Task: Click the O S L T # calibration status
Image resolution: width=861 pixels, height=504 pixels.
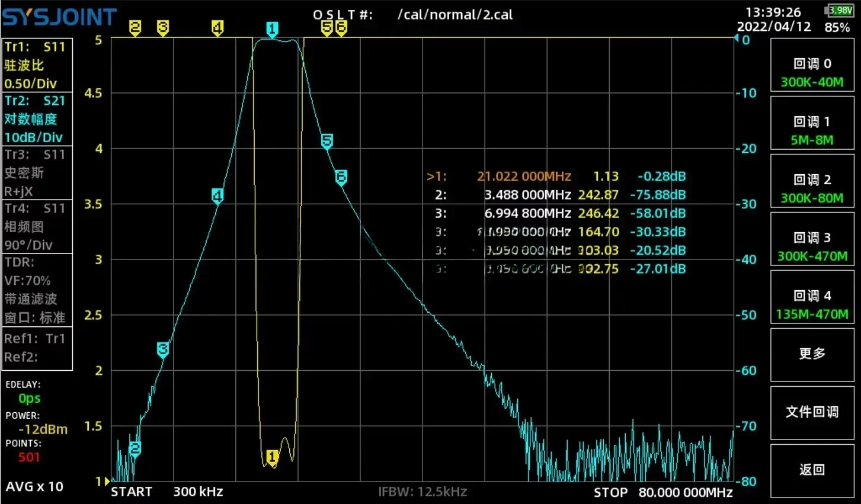Action: [343, 15]
